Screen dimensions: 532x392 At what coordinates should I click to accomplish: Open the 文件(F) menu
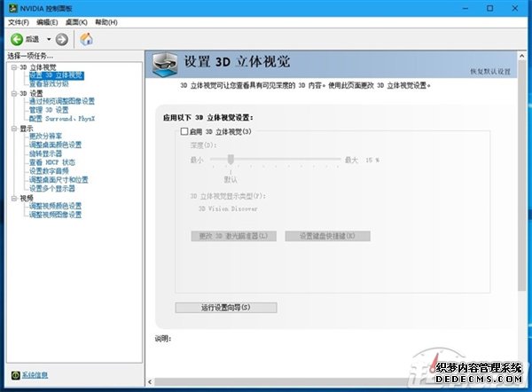(19, 22)
